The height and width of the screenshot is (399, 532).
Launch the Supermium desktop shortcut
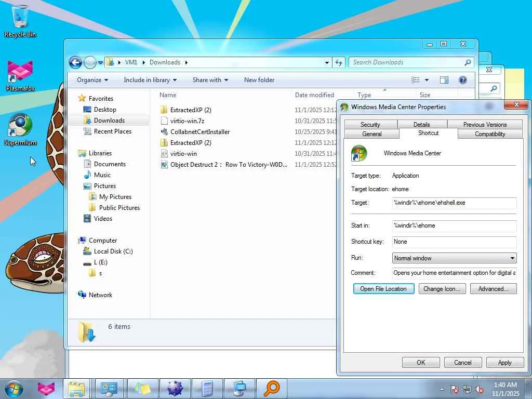[x=20, y=129]
